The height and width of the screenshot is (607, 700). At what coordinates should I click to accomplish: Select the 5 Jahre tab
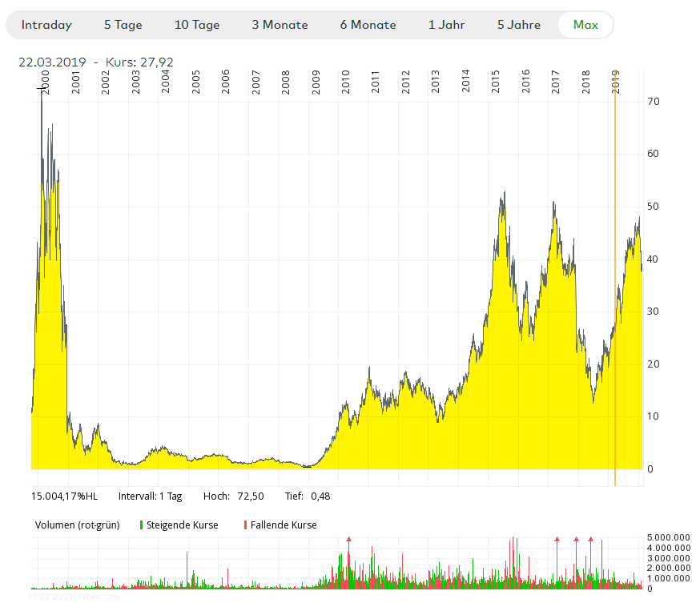click(x=518, y=25)
